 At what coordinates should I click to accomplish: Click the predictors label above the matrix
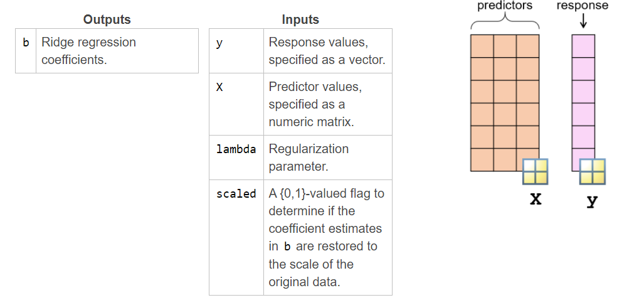click(x=505, y=6)
